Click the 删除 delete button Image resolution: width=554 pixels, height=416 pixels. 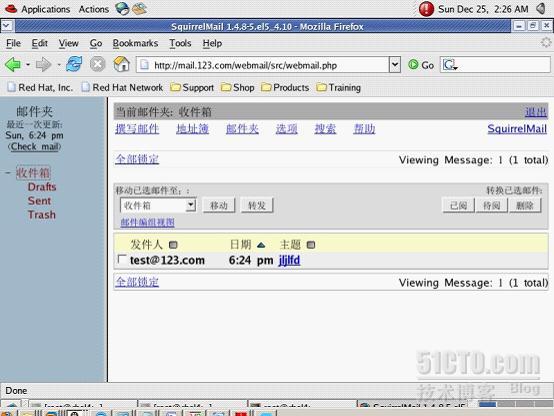[x=525, y=205]
